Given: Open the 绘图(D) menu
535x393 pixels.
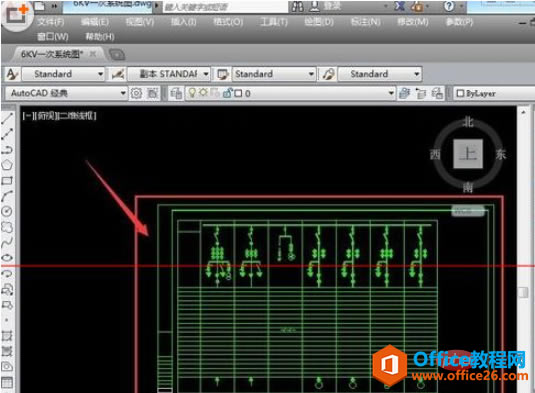Looking at the screenshot, I should pos(319,22).
